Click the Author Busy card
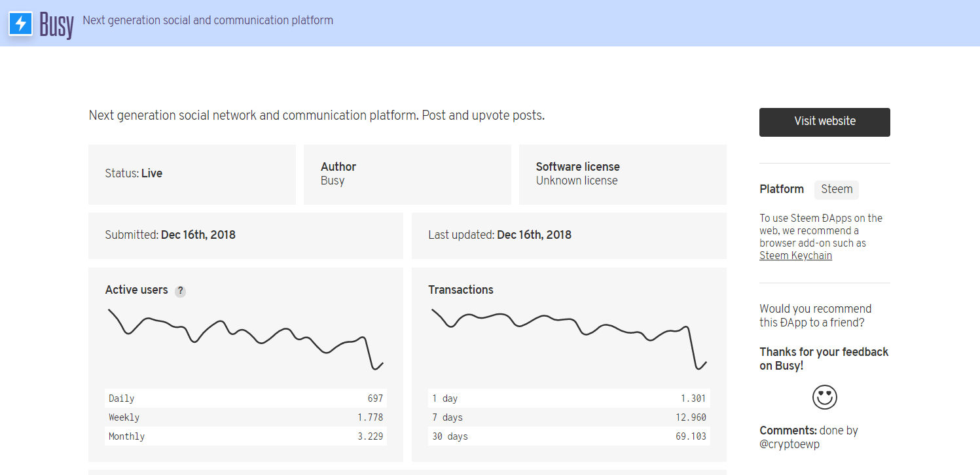 click(x=407, y=174)
